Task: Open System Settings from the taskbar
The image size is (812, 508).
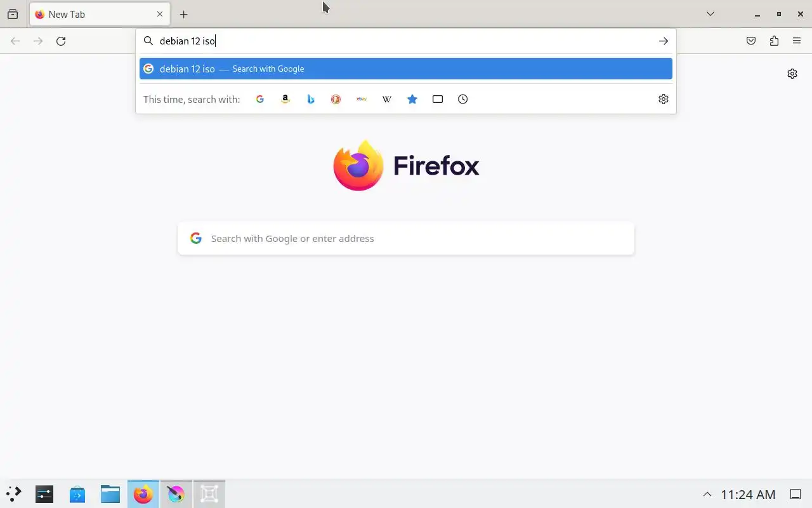Action: (44, 493)
